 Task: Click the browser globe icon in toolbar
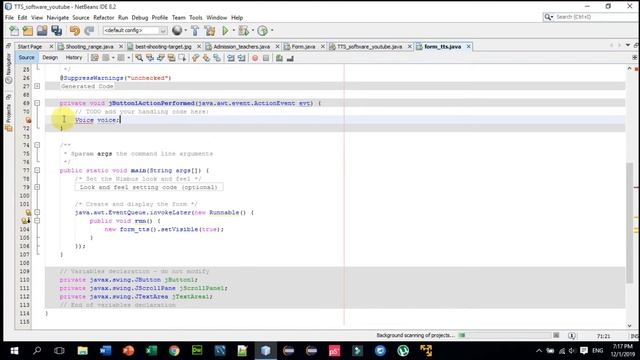[x=177, y=30]
